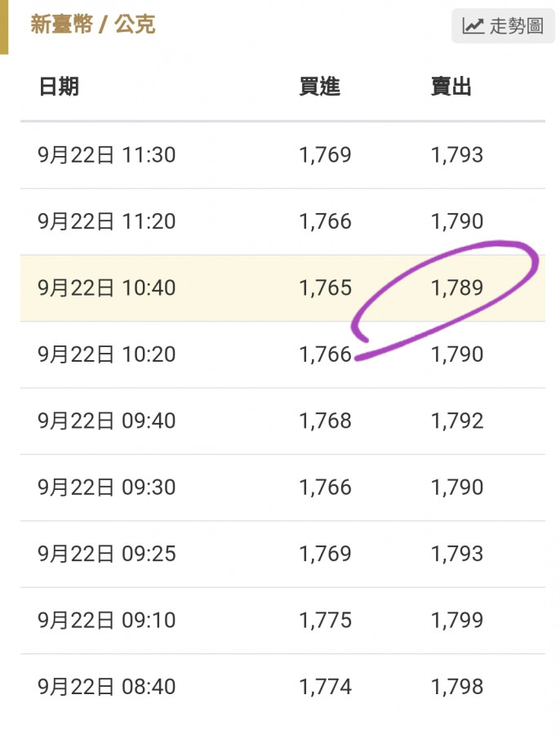The height and width of the screenshot is (735, 560).
Task: Click sell price 1,792 at 09:40
Action: (x=457, y=421)
